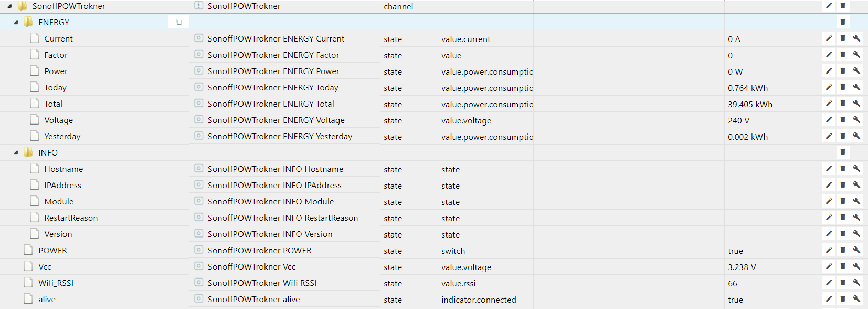This screenshot has width=868, height=309.
Task: Delete the ENERGY folder
Action: click(843, 22)
